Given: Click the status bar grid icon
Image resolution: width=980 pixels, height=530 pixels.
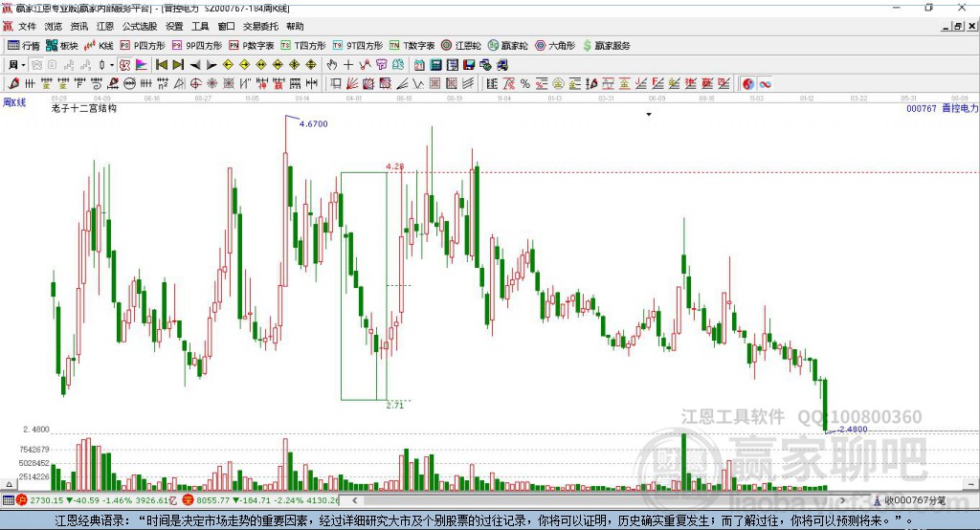Looking at the screenshot, I should (x=8, y=500).
